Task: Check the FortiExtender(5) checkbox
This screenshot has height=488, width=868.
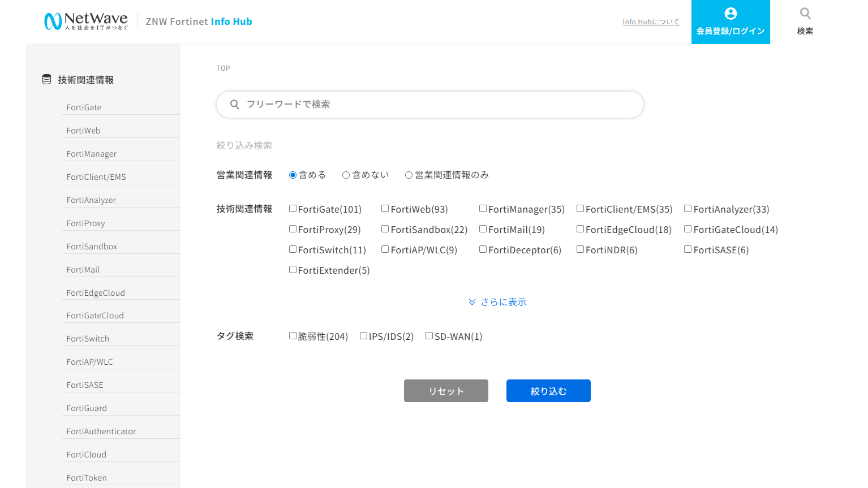Action: [293, 270]
